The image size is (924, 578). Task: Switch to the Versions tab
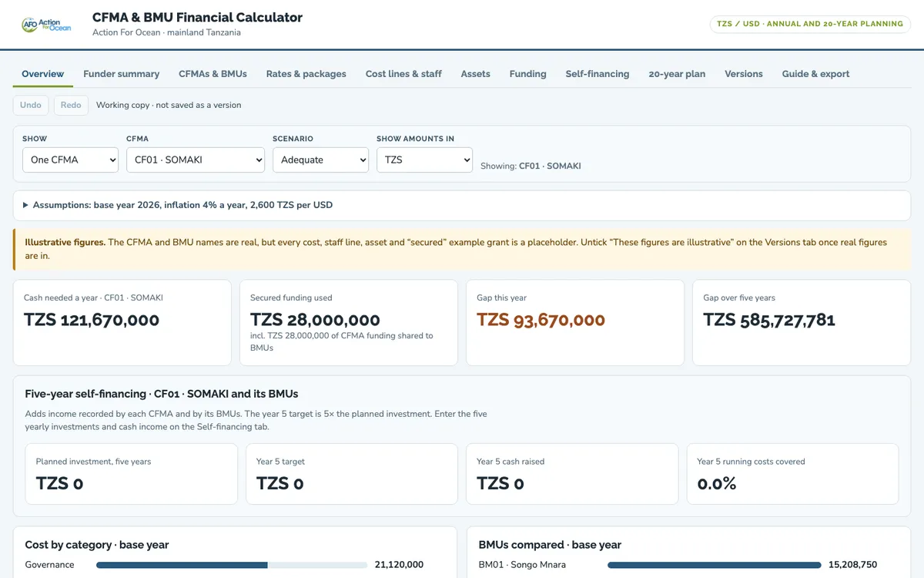pyautogui.click(x=743, y=74)
